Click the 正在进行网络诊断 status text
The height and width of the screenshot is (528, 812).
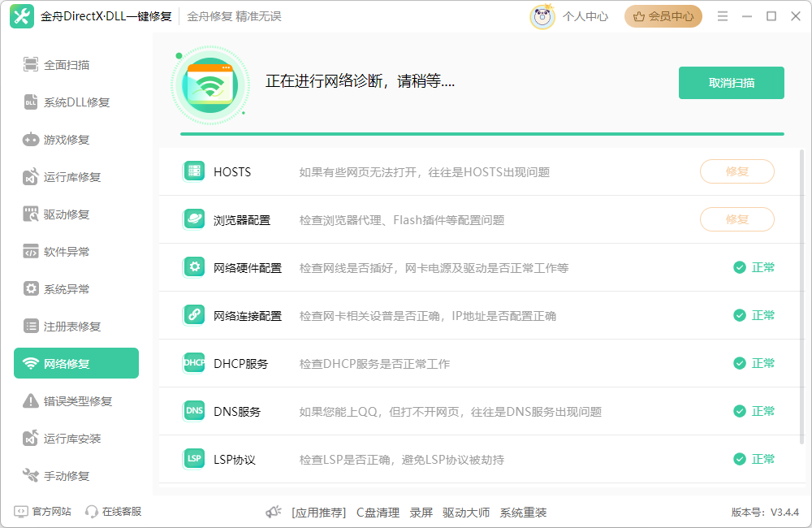tap(360, 81)
